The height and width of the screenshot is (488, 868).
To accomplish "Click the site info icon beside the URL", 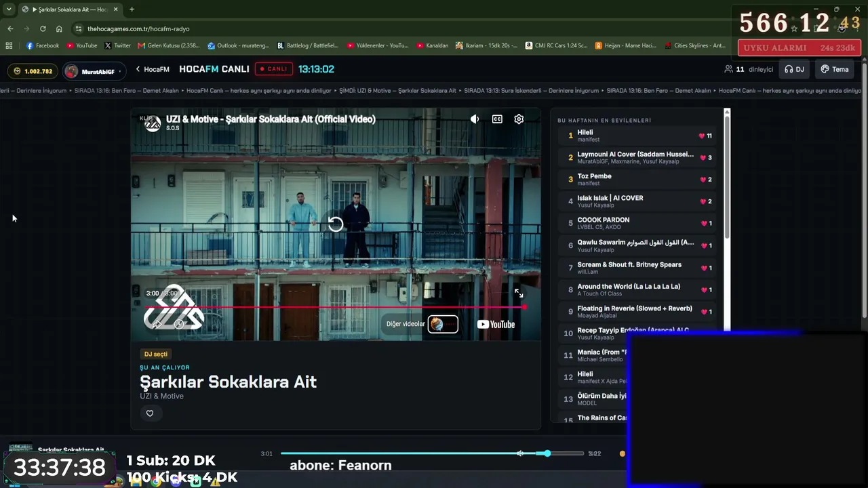I will pyautogui.click(x=79, y=29).
